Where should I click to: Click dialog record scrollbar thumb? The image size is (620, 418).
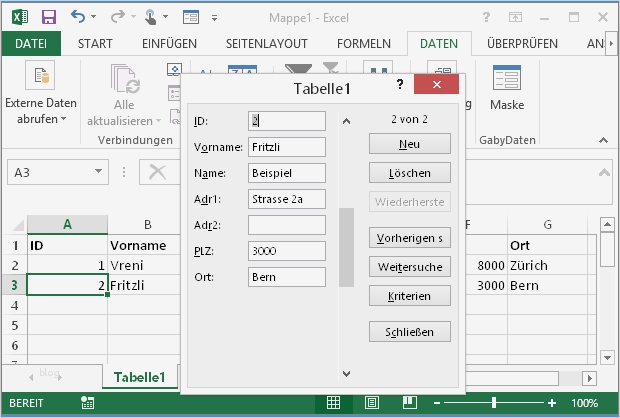coord(346,247)
